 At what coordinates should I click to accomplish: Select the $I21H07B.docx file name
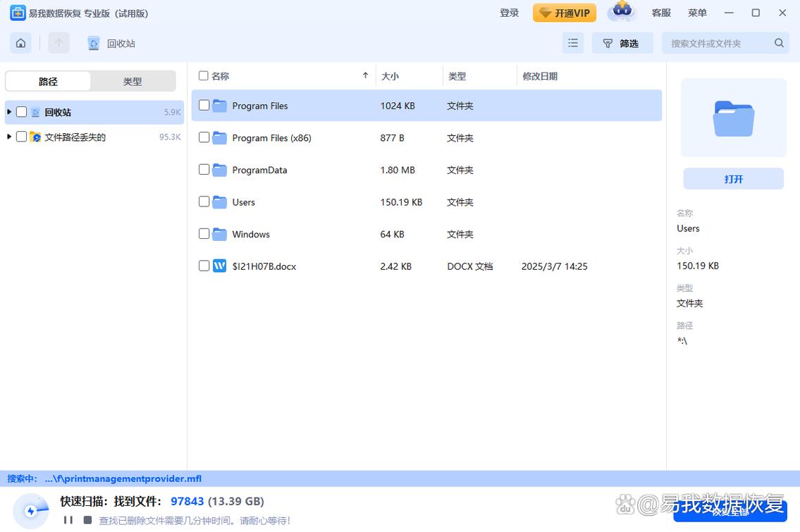coord(264,266)
